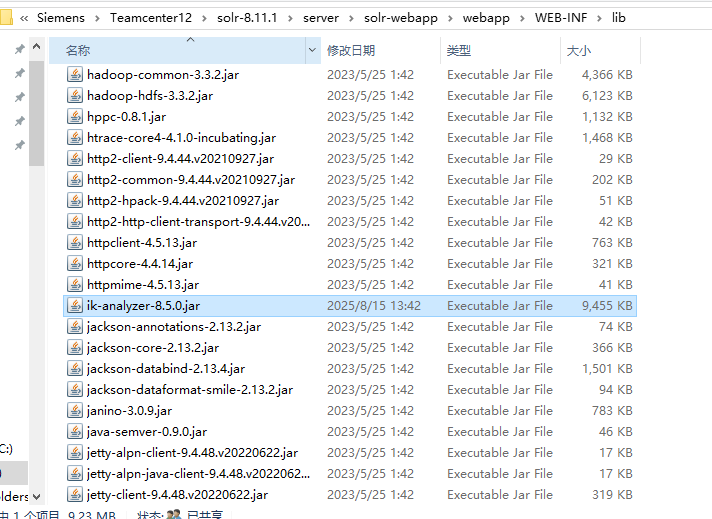Expand the chevron after WEB-INF in breadcrumb

click(x=599, y=18)
